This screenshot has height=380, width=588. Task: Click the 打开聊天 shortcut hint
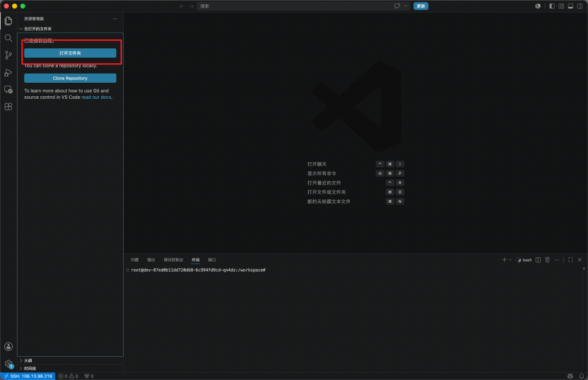(x=317, y=164)
